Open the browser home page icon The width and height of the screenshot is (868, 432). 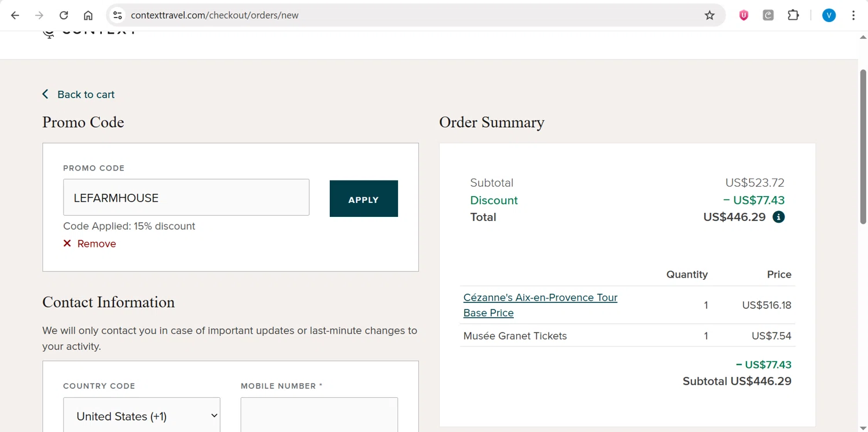pyautogui.click(x=88, y=15)
